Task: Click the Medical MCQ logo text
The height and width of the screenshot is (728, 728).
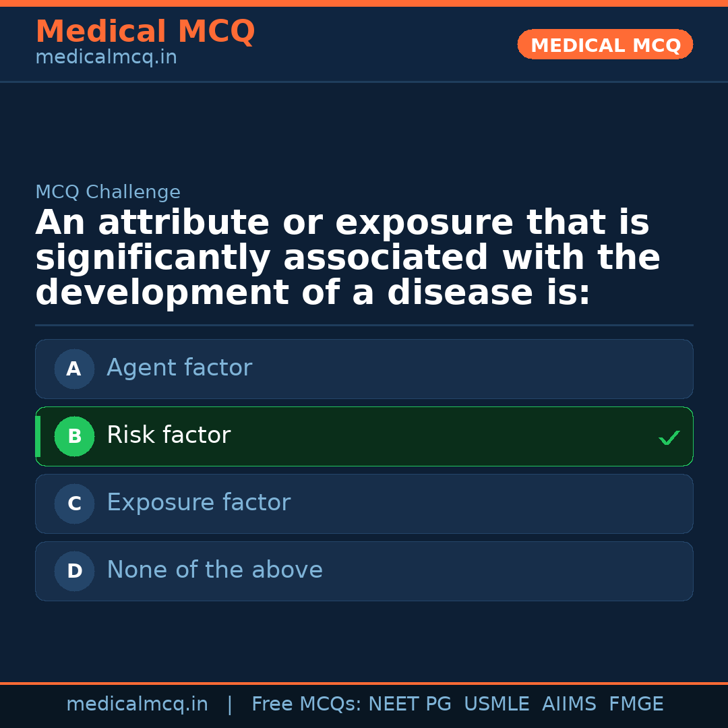Action: coord(145,31)
